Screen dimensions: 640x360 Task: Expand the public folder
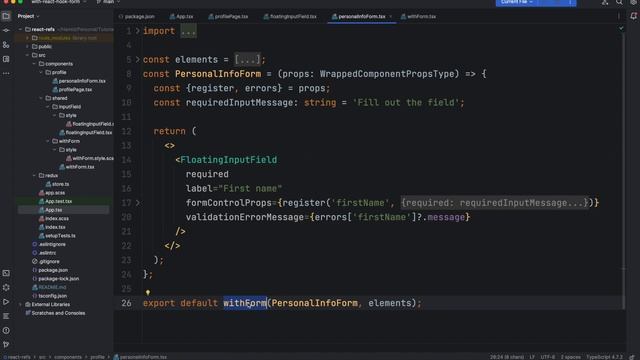pyautogui.click(x=27, y=47)
